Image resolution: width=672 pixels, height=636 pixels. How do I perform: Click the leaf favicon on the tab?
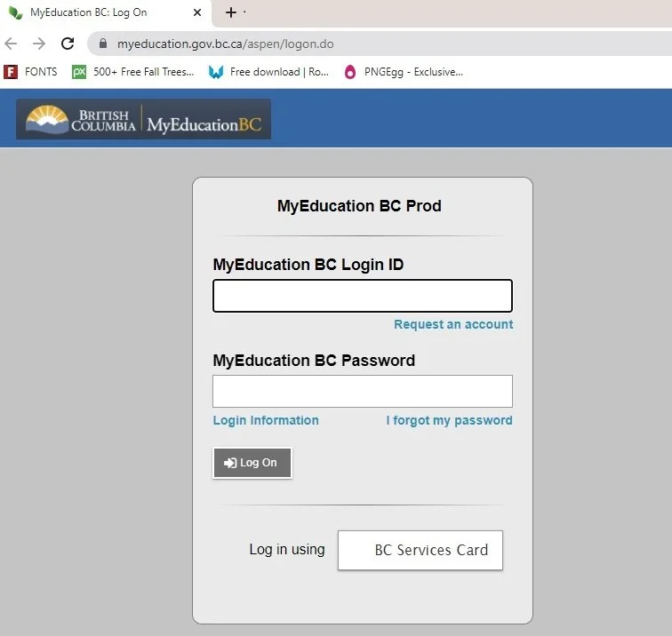[x=16, y=12]
